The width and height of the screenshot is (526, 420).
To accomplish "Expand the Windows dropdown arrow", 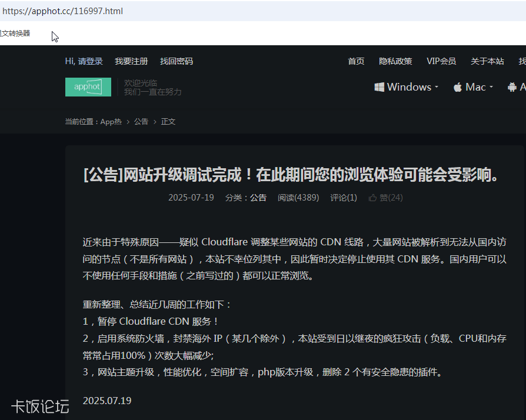I will tap(437, 88).
